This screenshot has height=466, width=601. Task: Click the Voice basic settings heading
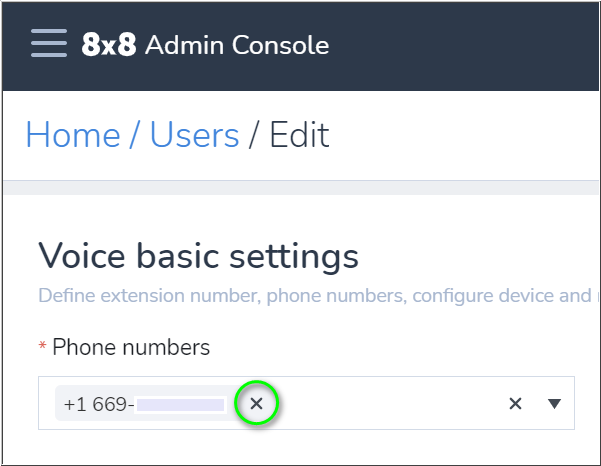point(199,257)
